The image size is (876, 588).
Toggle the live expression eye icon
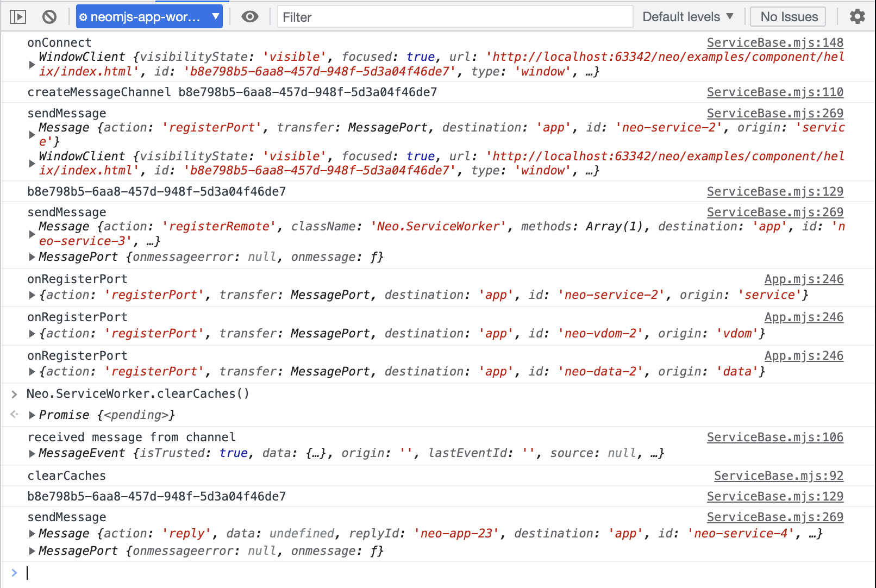pos(250,17)
